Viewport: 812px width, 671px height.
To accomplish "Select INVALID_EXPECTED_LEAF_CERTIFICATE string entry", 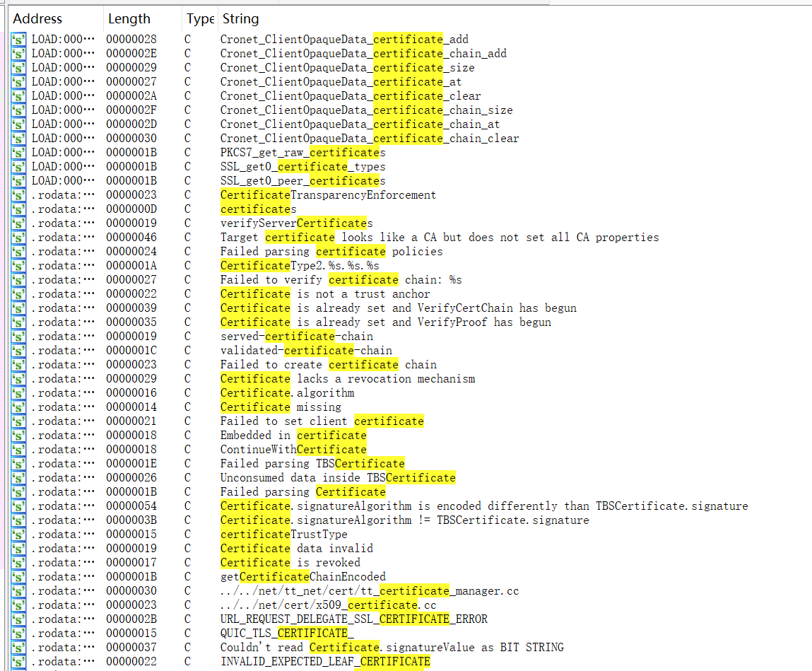I will 324,662.
